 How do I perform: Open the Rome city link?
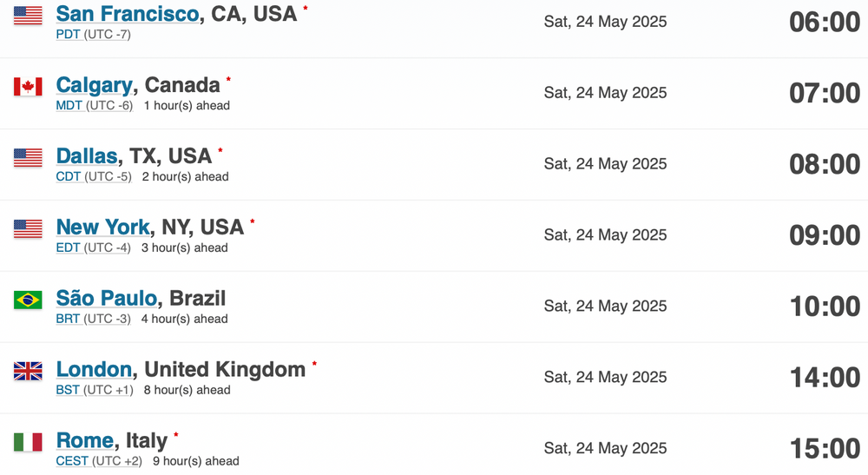[x=85, y=440]
